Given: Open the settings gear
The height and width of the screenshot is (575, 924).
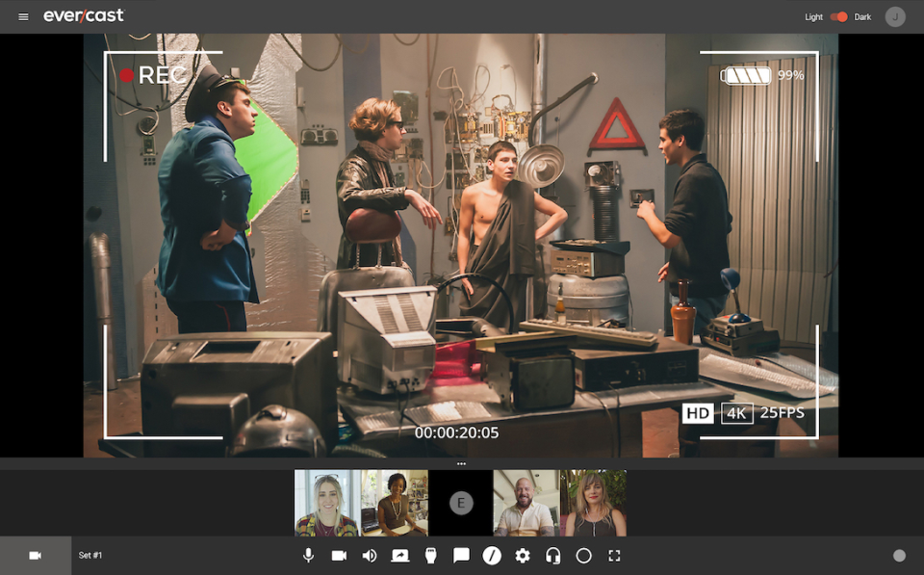Looking at the screenshot, I should (523, 556).
